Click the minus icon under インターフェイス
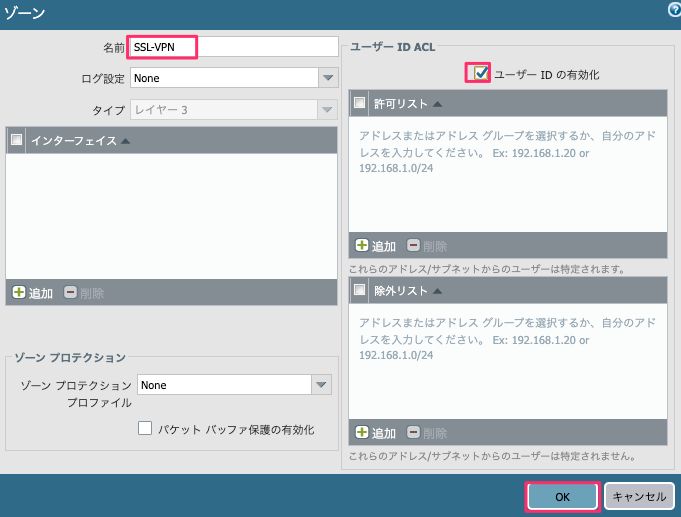The image size is (681, 517). [x=70, y=292]
